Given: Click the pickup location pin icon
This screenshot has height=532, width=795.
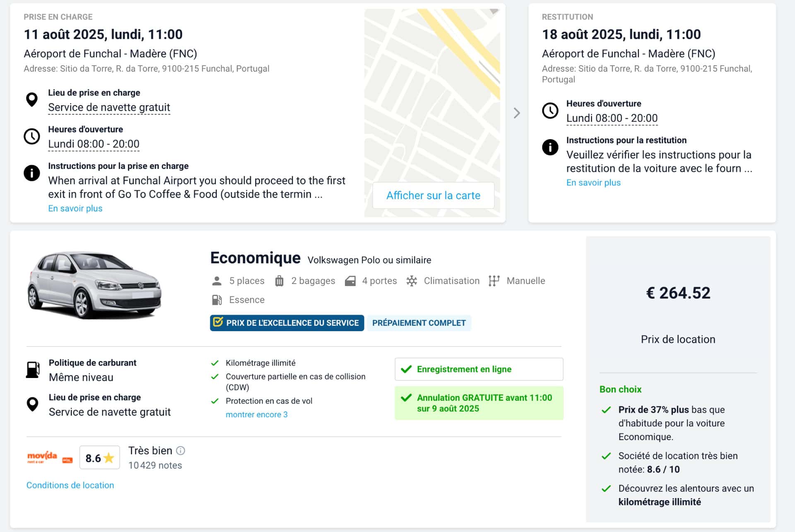Looking at the screenshot, I should click(x=32, y=100).
